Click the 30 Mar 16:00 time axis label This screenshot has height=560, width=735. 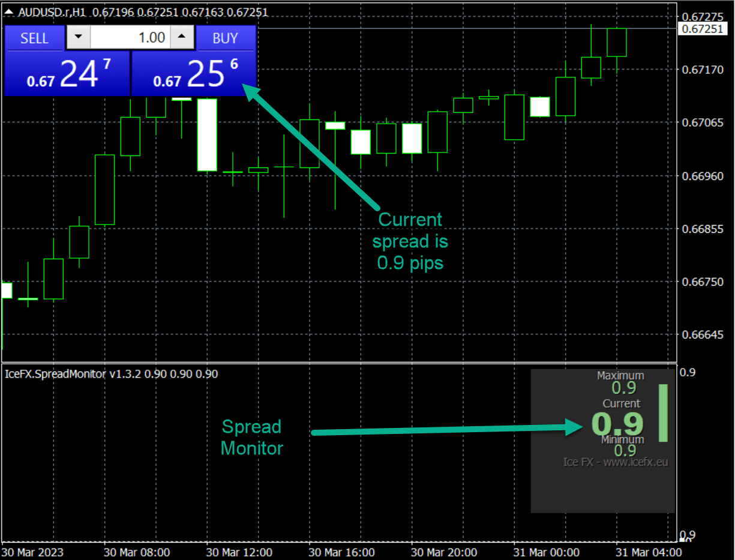coord(341,552)
